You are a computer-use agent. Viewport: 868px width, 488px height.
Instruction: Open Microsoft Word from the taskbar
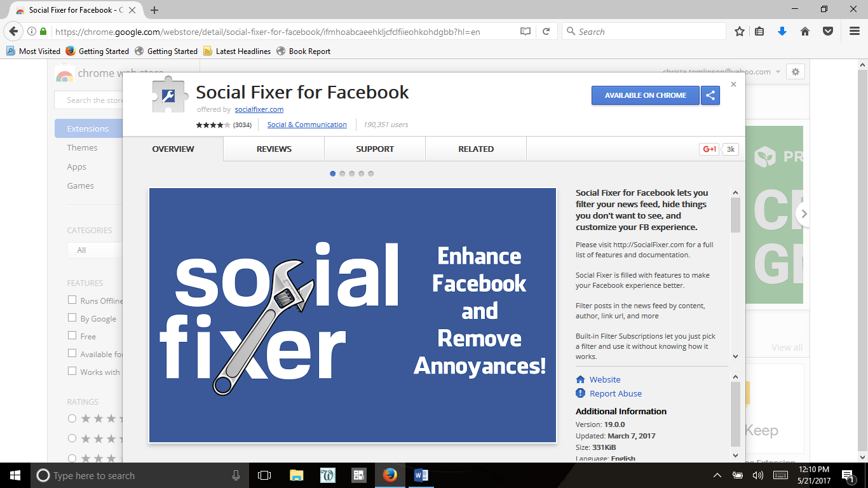coord(421,475)
